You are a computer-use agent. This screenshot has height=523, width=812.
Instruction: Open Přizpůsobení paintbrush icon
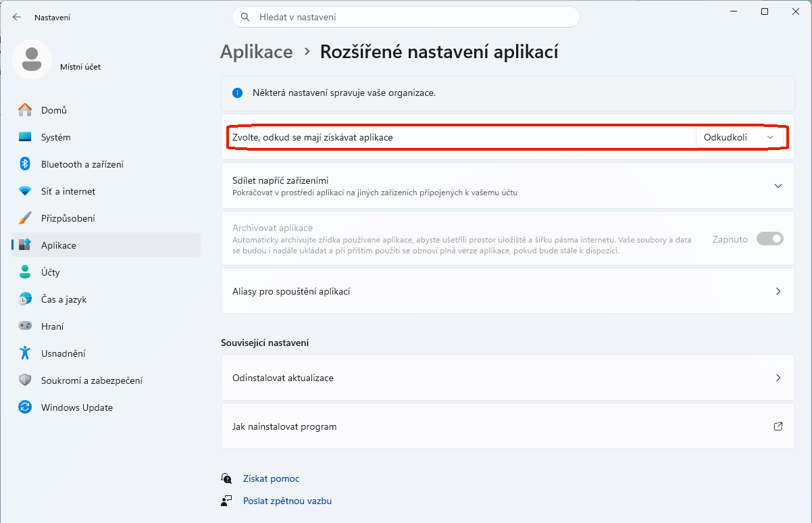click(25, 218)
